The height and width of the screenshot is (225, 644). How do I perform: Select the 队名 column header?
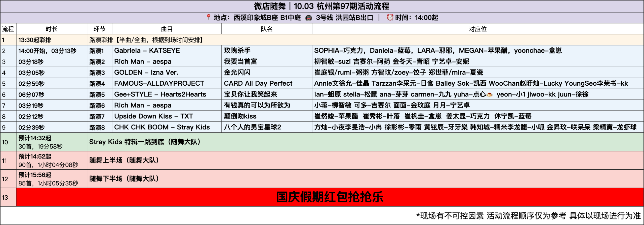267,29
